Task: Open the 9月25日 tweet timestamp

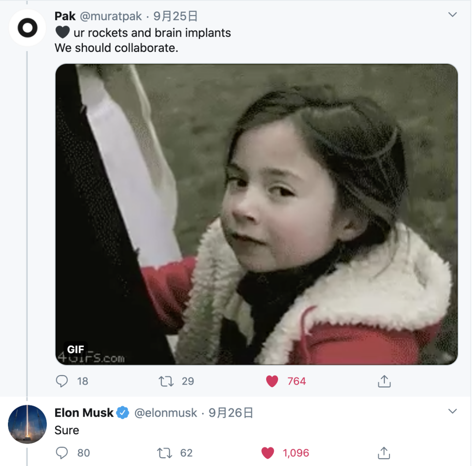Action: tap(175, 16)
